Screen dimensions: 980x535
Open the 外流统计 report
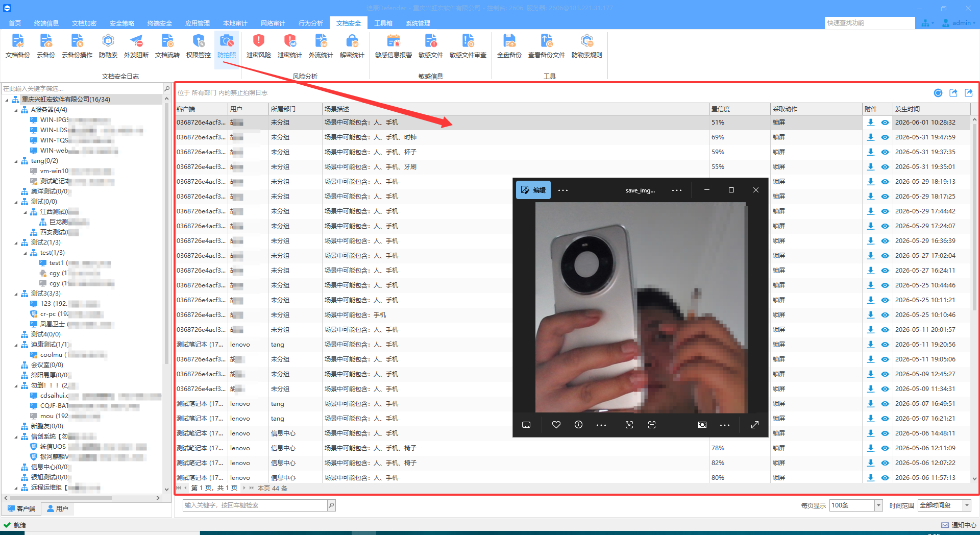click(x=321, y=46)
